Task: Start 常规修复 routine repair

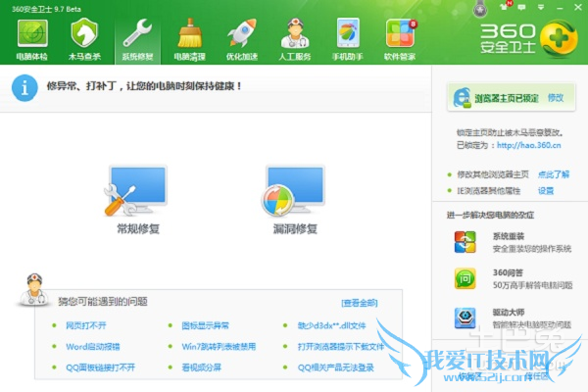Action: pos(137,200)
